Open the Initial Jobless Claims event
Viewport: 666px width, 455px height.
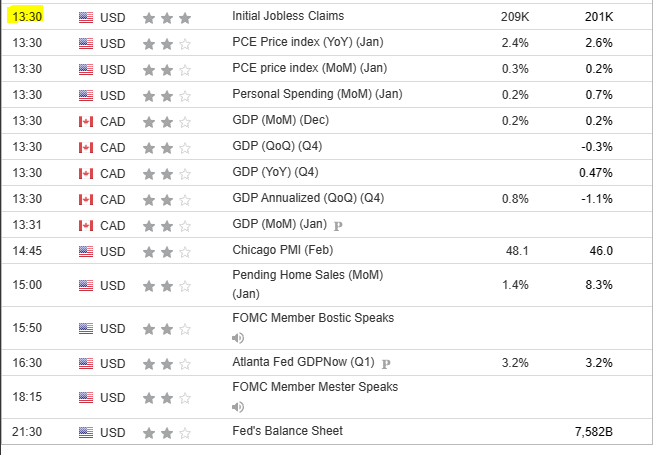pos(287,17)
